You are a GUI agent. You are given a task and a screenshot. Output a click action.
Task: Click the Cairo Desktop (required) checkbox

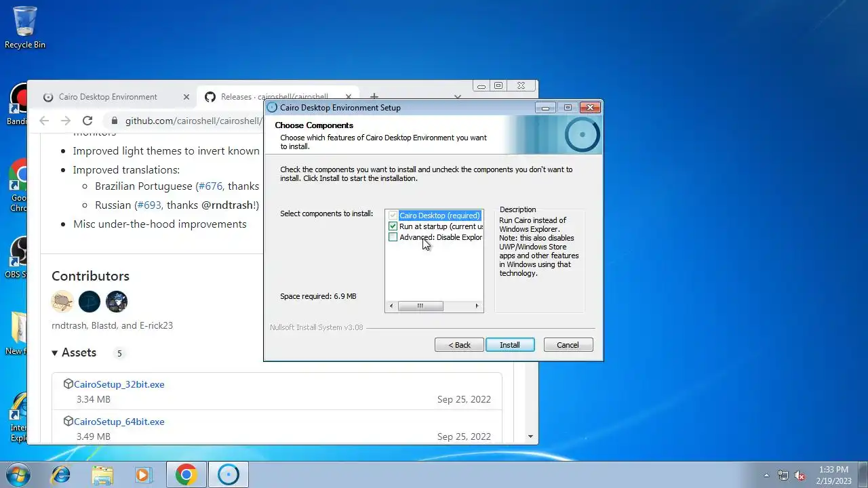point(393,216)
